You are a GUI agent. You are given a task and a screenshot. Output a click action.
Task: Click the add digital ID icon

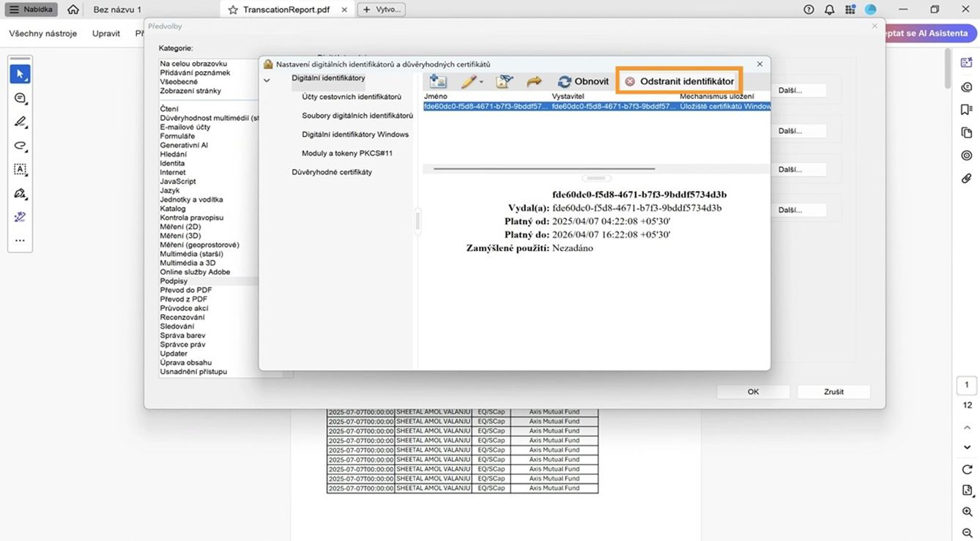coord(438,81)
